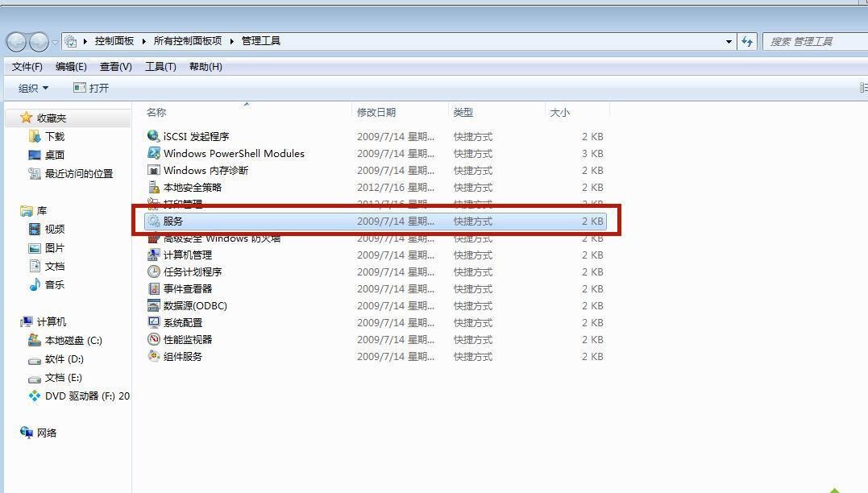868x493 pixels.
Task: Sort by the 修改日期 column header
Action: pos(376,113)
